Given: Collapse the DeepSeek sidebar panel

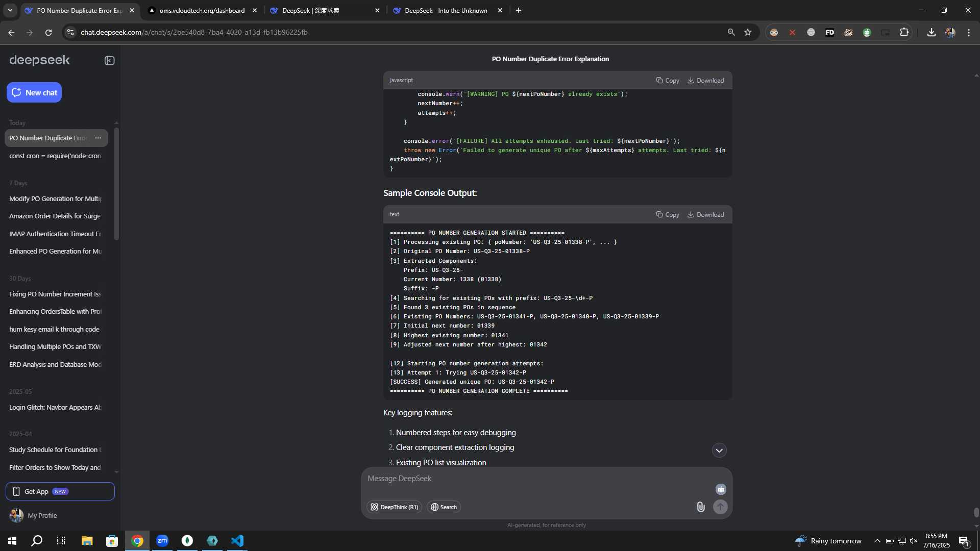Looking at the screenshot, I should [x=109, y=61].
